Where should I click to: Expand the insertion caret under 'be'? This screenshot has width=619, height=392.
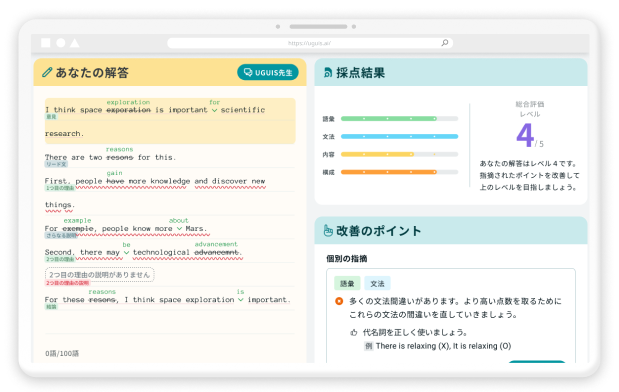(x=126, y=253)
